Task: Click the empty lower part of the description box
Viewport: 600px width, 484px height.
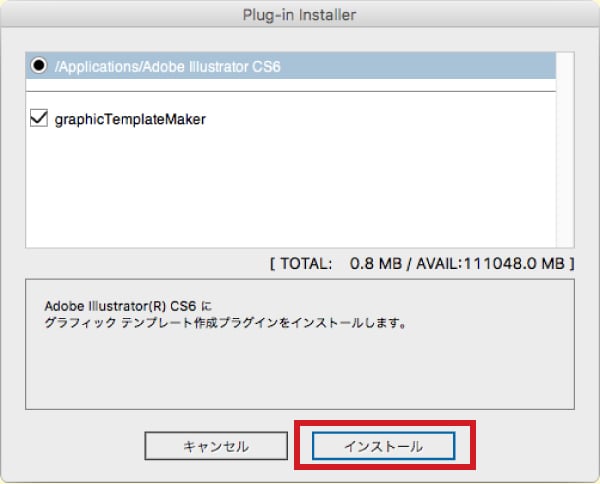Action: (x=300, y=371)
